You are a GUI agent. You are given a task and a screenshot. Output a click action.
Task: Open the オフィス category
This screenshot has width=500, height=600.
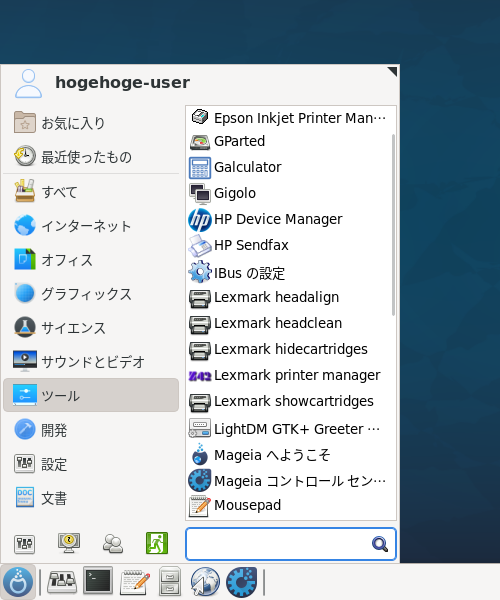click(x=91, y=259)
